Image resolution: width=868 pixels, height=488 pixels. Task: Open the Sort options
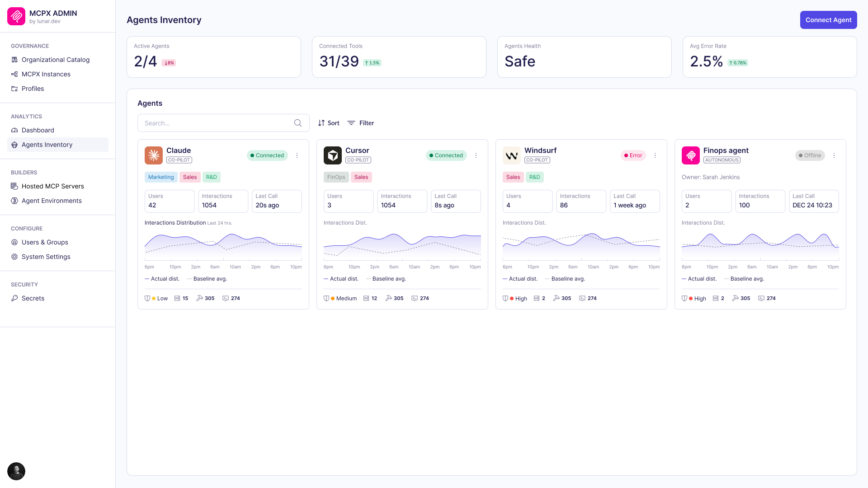(329, 123)
